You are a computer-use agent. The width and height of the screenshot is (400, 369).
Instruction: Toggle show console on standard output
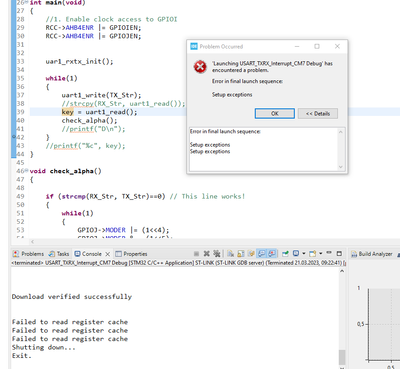point(262,254)
